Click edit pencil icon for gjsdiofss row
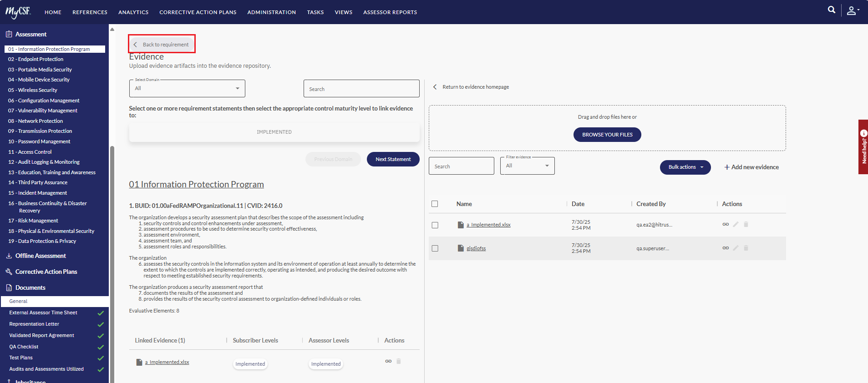868x383 pixels. click(x=736, y=248)
